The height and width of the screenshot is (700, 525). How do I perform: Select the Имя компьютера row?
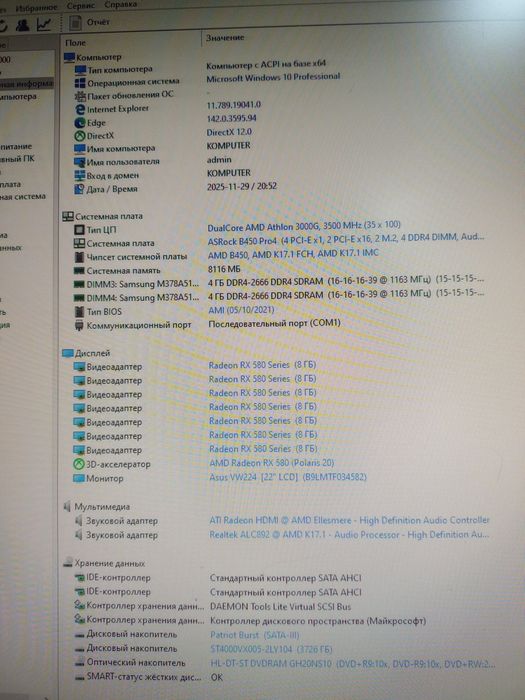tap(162, 147)
